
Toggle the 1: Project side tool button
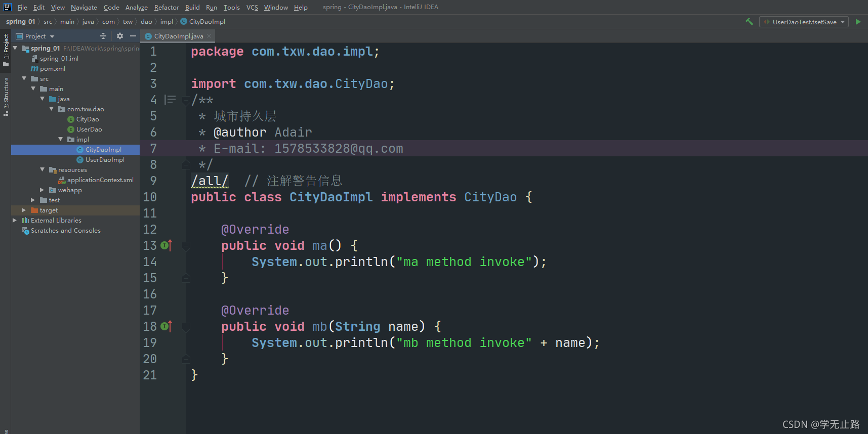coord(6,50)
